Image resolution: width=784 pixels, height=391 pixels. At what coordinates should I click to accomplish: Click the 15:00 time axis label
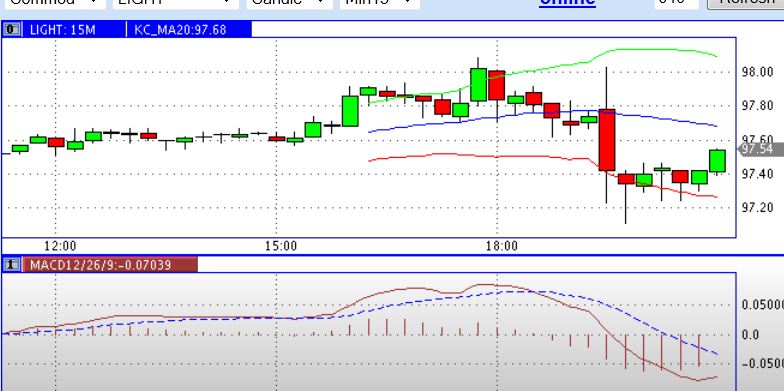click(x=280, y=246)
